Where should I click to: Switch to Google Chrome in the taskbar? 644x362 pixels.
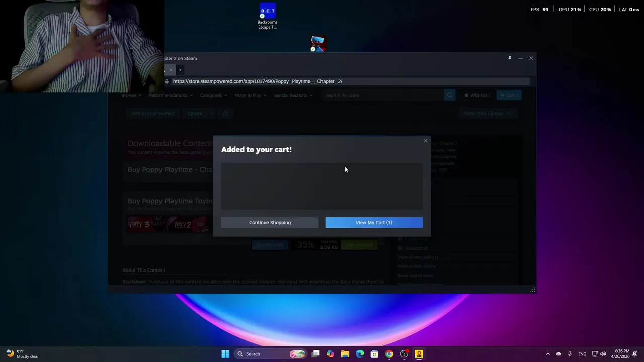point(389,354)
